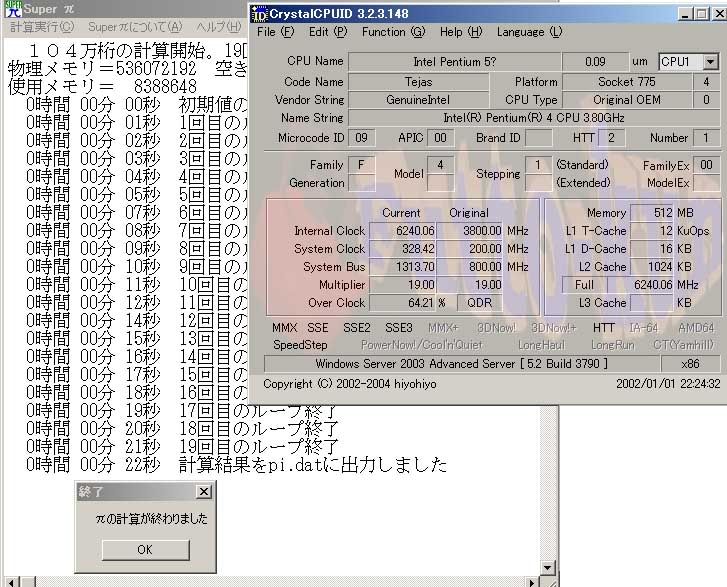The height and width of the screenshot is (587, 727).
Task: Click OK in the 終了 dialog
Action: click(145, 549)
